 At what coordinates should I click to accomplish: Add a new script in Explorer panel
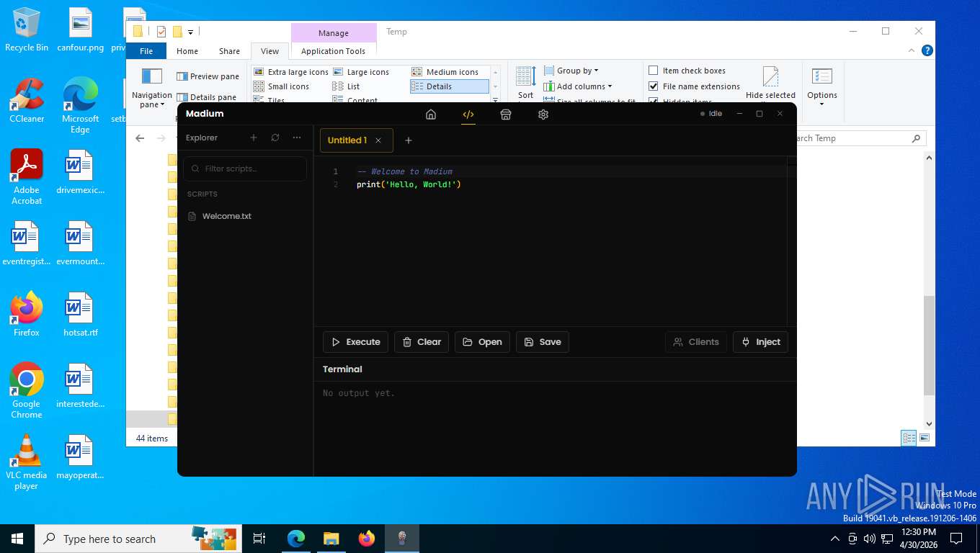(x=254, y=138)
